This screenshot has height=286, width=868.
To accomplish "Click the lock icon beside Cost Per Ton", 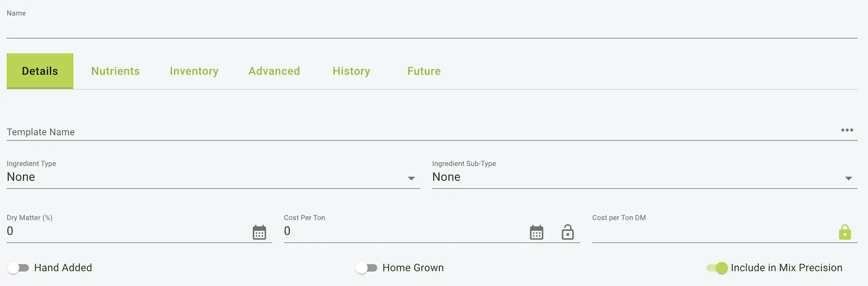I will [x=568, y=232].
